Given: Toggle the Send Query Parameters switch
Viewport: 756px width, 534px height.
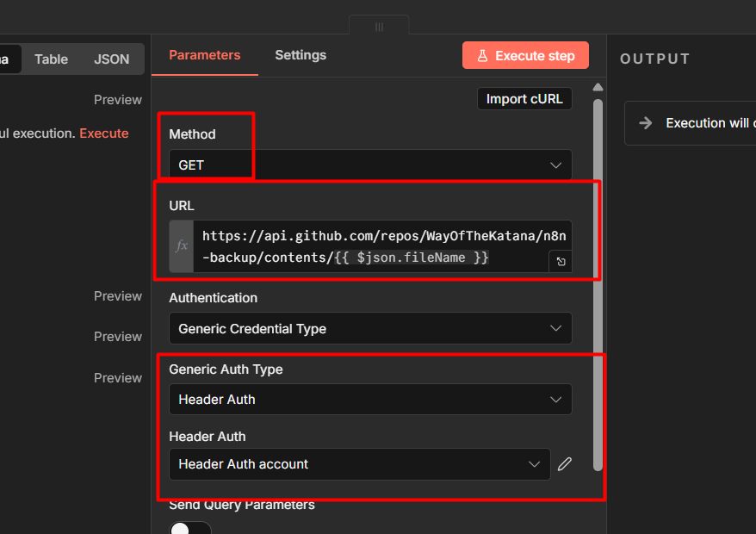Looking at the screenshot, I should tap(189, 528).
